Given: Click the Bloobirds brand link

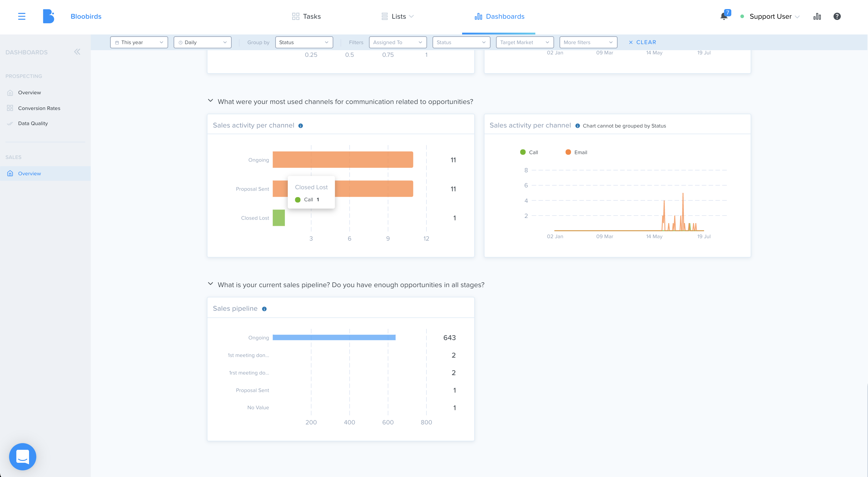Looking at the screenshot, I should [x=86, y=17].
